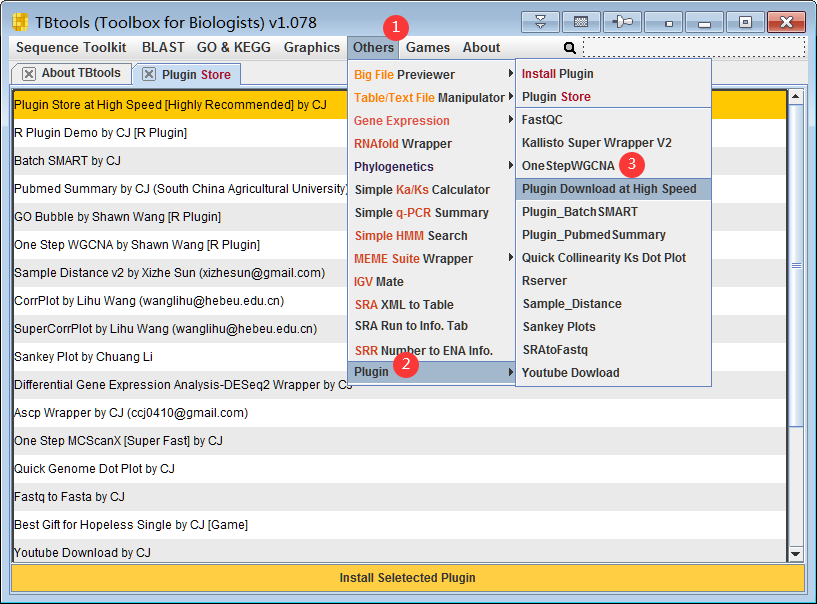This screenshot has width=817, height=604.
Task: Open the Games menu
Action: coord(428,47)
